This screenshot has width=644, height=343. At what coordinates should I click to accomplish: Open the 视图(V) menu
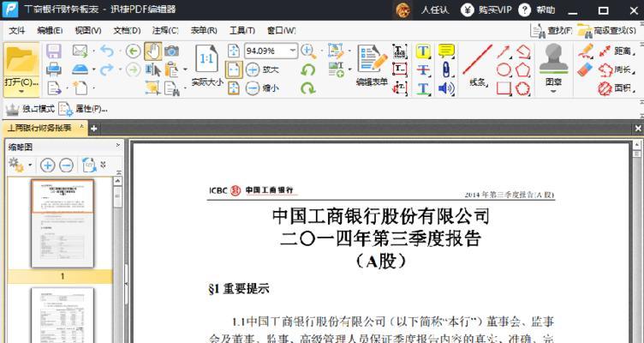pyautogui.click(x=88, y=30)
